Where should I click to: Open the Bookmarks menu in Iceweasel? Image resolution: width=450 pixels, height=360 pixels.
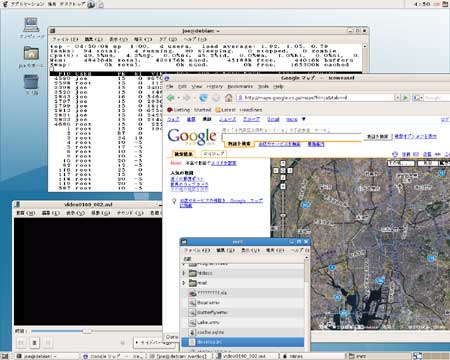[240, 86]
